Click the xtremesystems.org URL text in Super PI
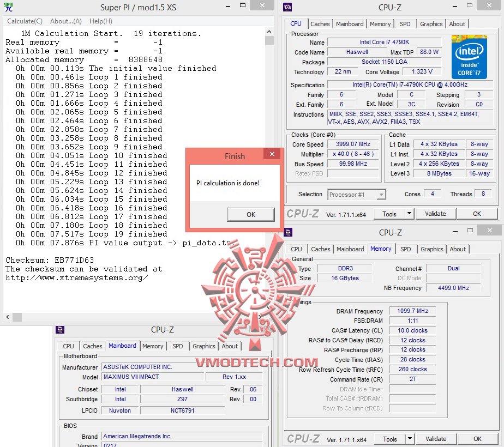The width and height of the screenshot is (504, 447). pos(76,278)
